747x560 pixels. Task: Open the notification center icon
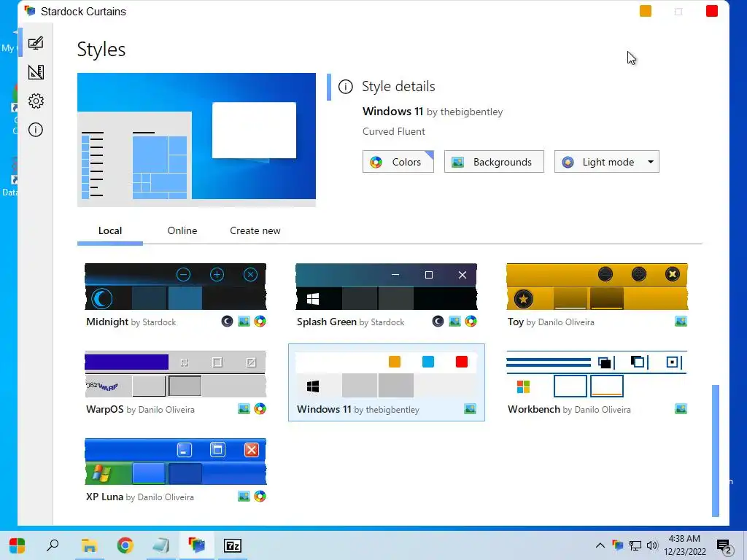724,546
